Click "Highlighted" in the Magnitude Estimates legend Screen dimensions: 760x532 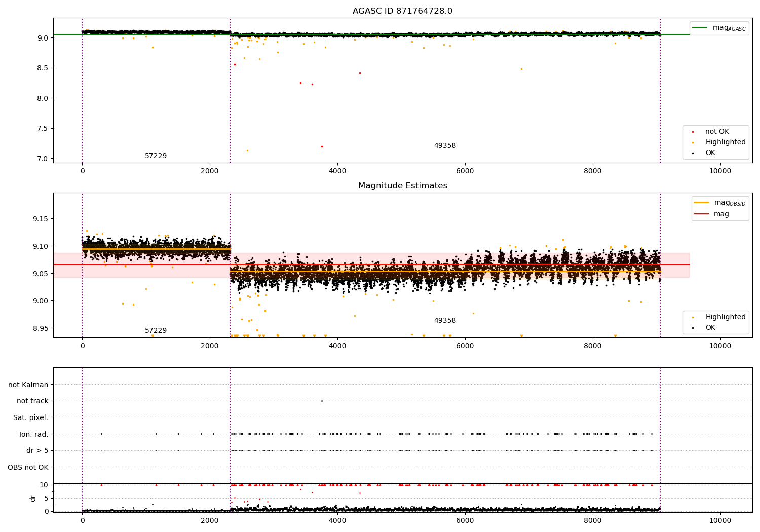pyautogui.click(x=726, y=317)
